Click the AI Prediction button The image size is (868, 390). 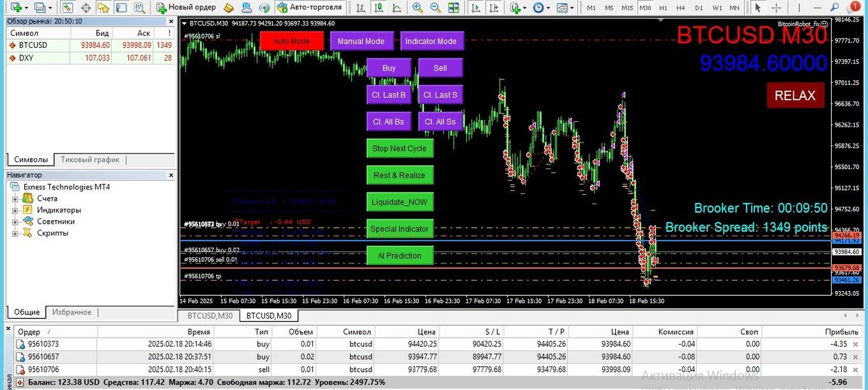[x=400, y=255]
